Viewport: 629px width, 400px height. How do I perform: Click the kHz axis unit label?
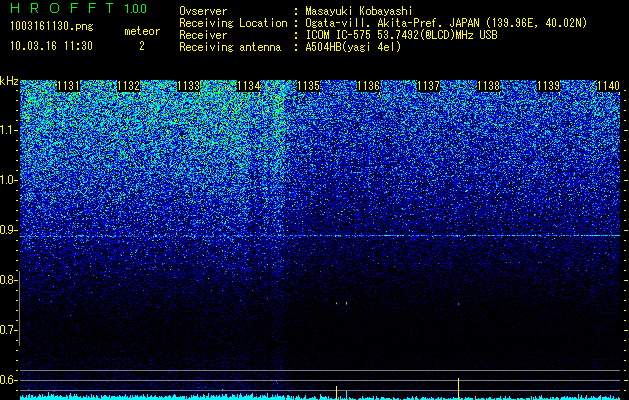[9, 81]
